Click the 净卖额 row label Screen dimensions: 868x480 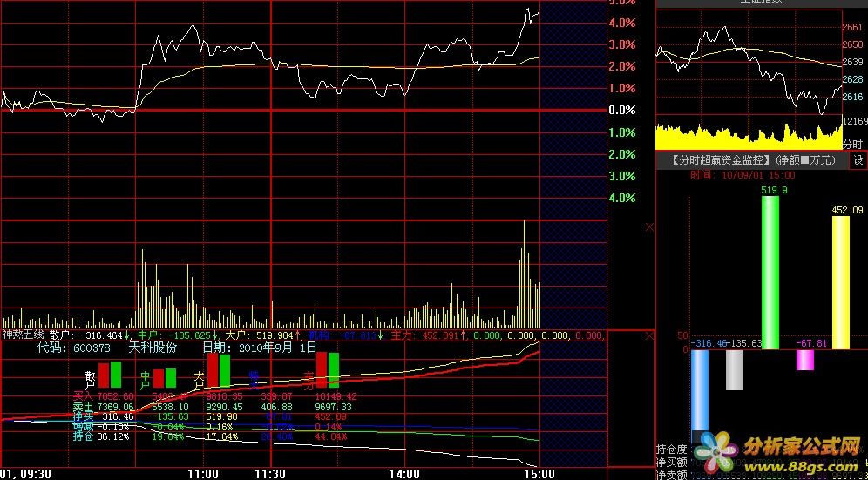[672, 475]
